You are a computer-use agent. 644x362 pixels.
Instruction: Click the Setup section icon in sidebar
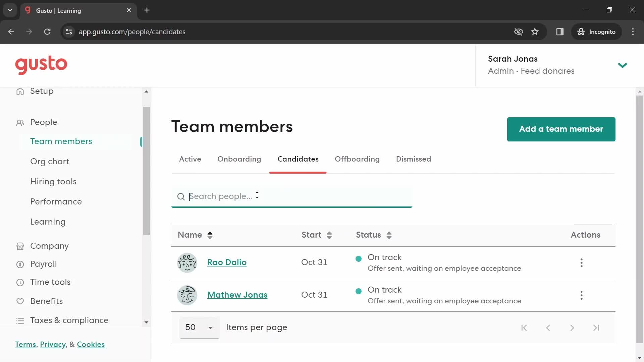point(20,91)
